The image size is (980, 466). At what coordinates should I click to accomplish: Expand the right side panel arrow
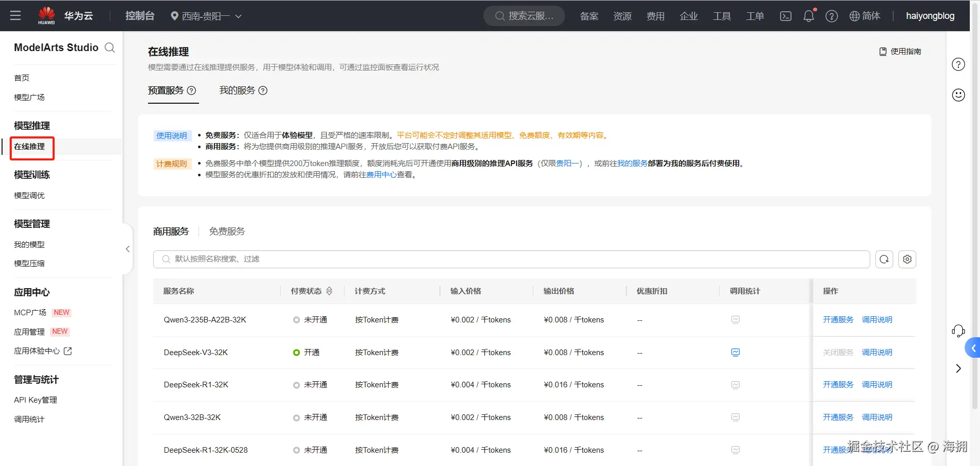959,369
